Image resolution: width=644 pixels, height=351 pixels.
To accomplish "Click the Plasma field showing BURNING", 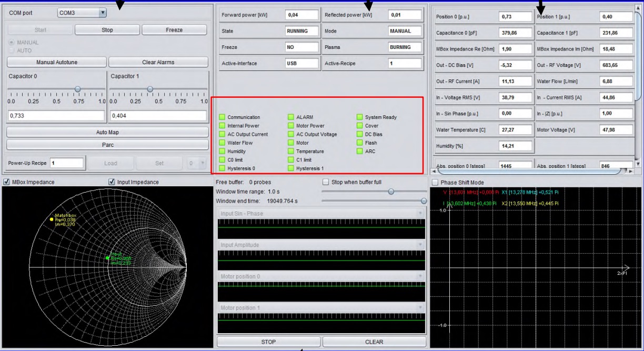I will pos(405,47).
